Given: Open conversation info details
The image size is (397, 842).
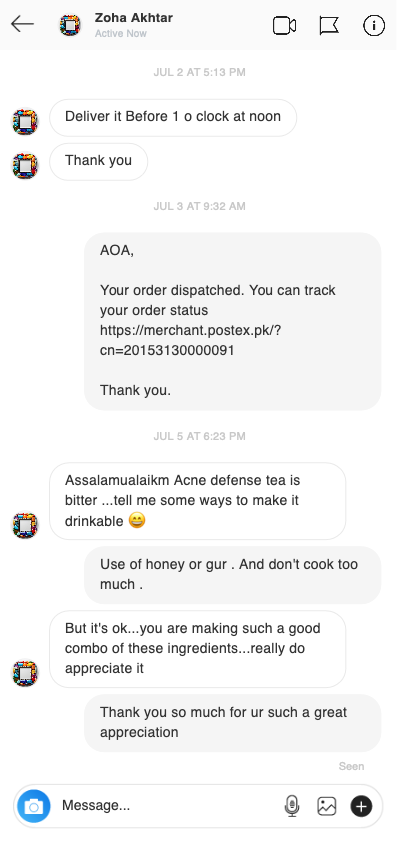Looking at the screenshot, I should coord(374,25).
